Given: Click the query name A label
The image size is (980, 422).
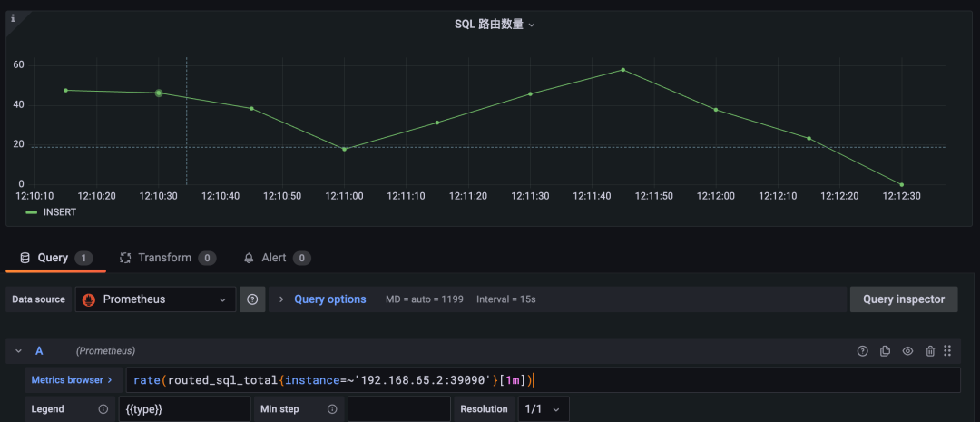Looking at the screenshot, I should [39, 350].
